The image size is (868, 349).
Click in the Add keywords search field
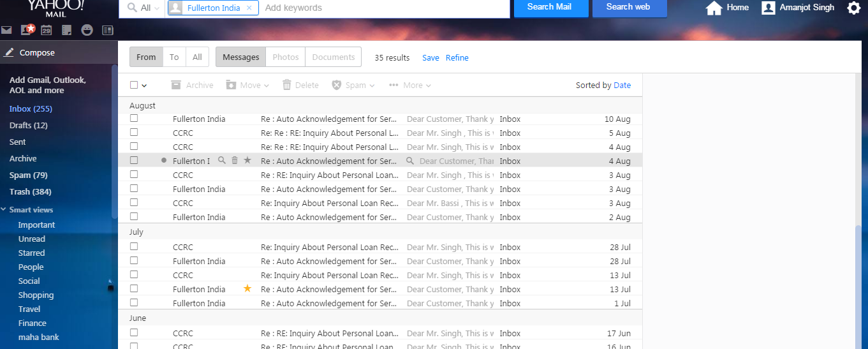pos(383,8)
